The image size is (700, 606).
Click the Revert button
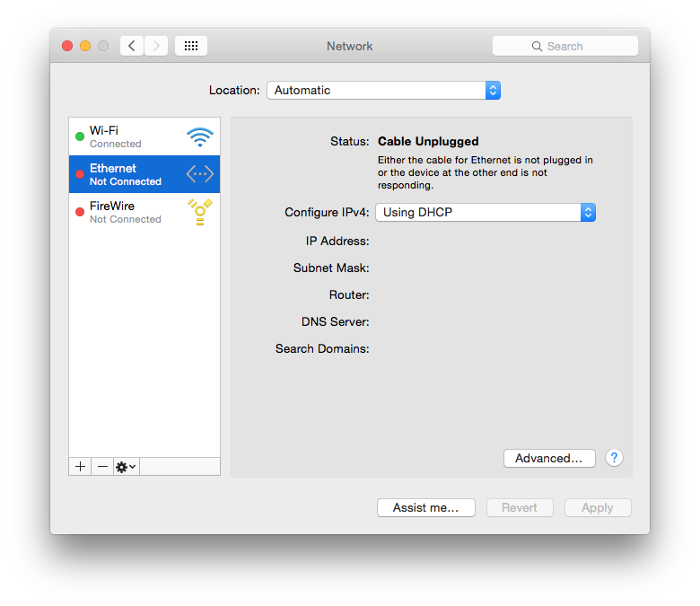520,508
